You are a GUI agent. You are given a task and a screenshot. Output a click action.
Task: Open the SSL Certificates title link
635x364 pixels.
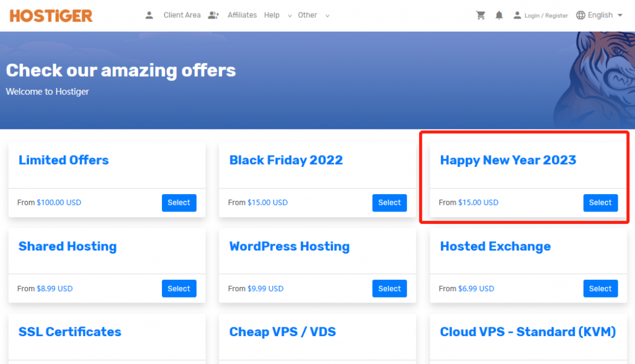[x=69, y=332]
